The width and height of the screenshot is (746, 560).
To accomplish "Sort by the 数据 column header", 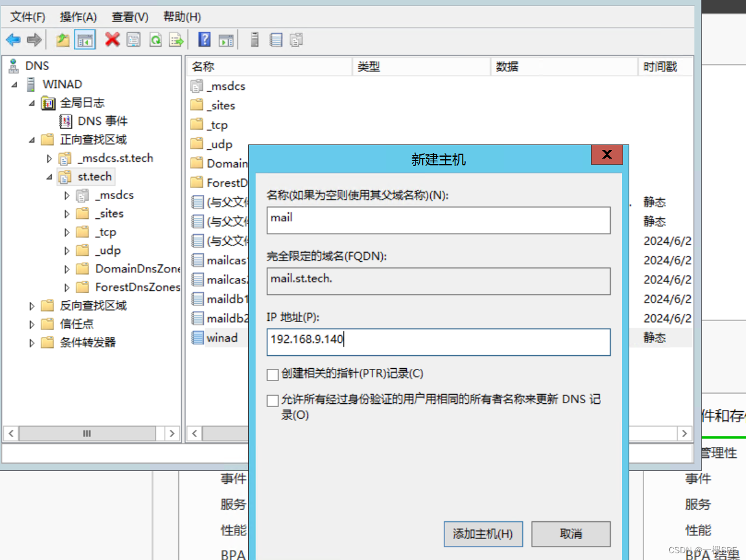I will tap(564, 66).
